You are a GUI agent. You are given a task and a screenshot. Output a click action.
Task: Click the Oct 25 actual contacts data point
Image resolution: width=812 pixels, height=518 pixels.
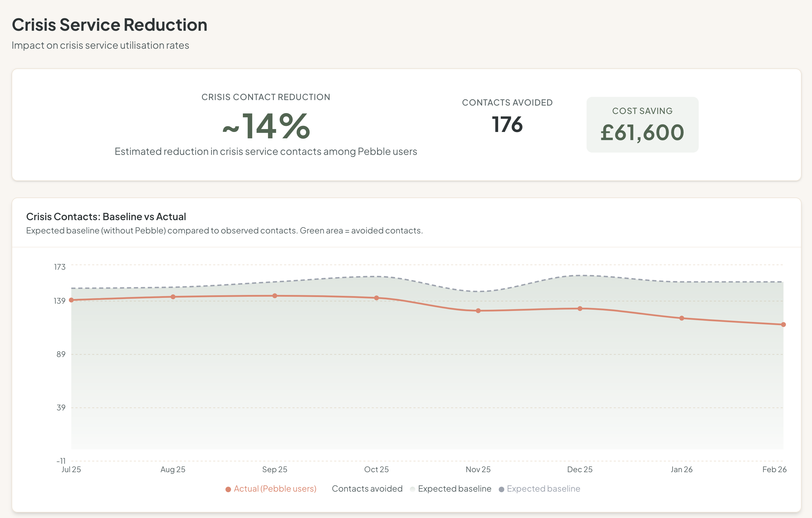tap(377, 298)
